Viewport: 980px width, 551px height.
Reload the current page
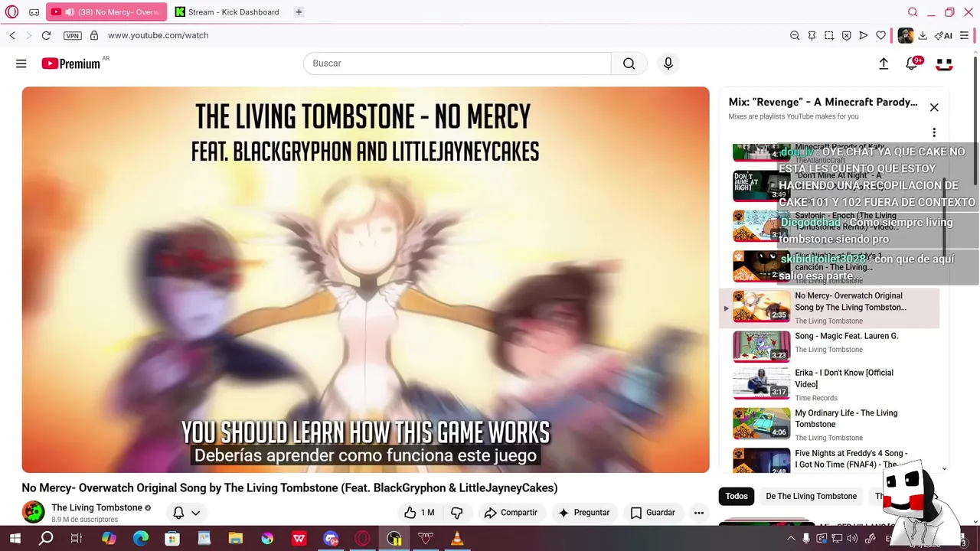(46, 35)
